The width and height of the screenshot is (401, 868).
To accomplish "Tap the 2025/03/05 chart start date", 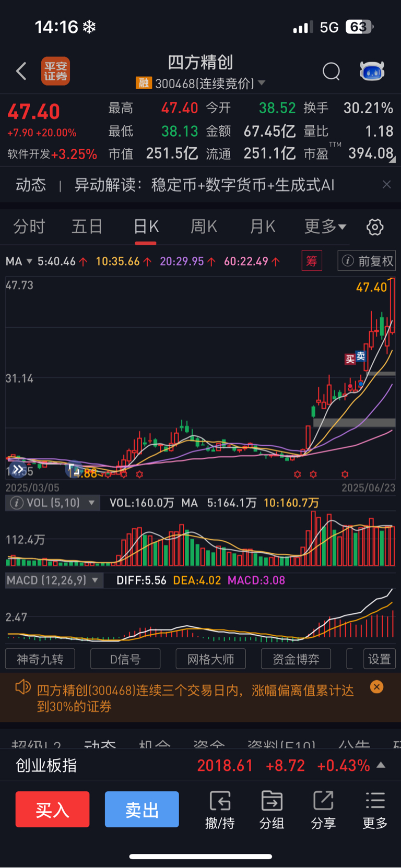I will [x=32, y=487].
